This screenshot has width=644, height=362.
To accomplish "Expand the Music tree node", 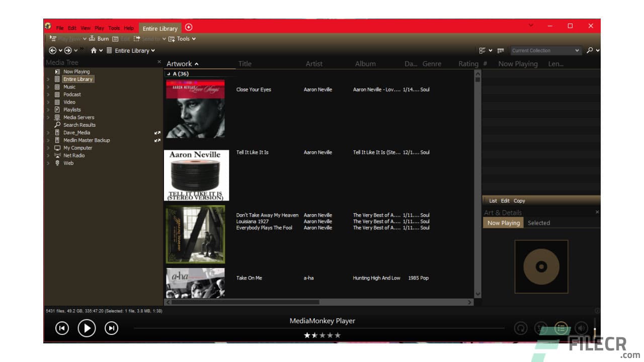I will click(48, 87).
